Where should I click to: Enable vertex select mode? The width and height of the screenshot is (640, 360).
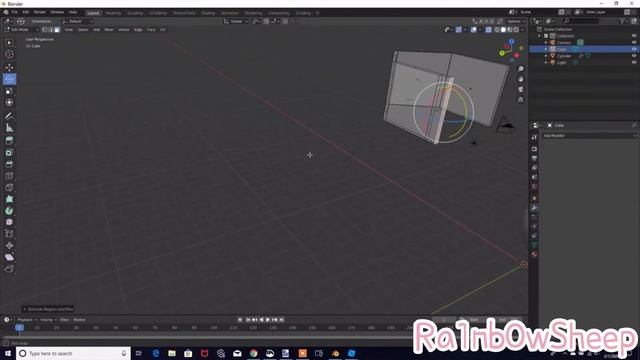pos(44,30)
